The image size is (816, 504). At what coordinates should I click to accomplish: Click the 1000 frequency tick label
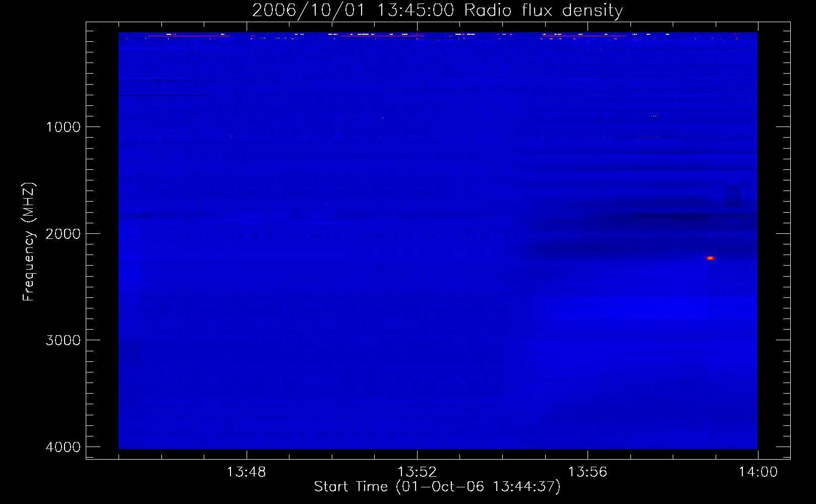tap(63, 127)
